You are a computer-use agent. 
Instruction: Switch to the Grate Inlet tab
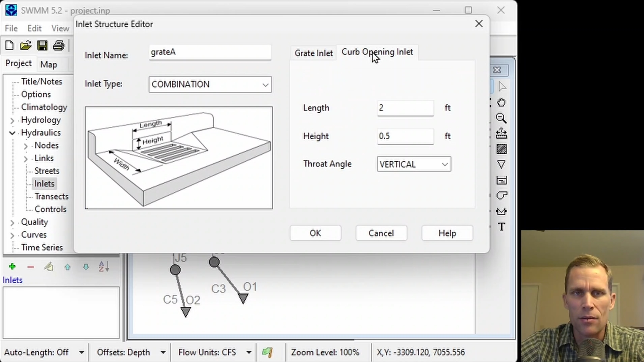(x=313, y=53)
